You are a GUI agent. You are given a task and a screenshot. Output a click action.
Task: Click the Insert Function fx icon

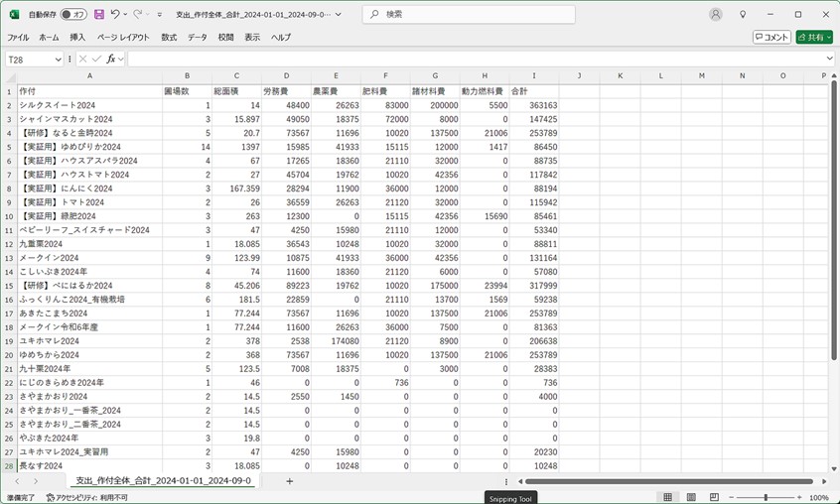pos(111,60)
